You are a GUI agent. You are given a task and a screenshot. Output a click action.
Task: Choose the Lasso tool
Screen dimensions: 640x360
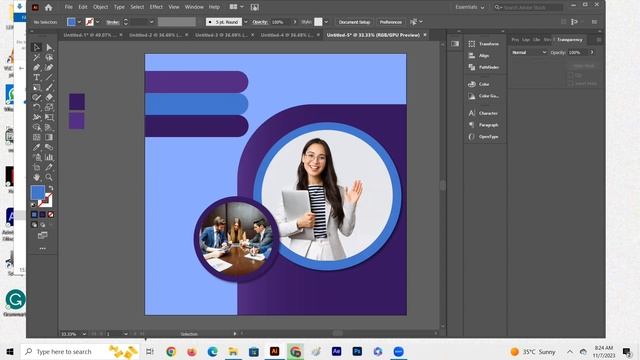pos(49,58)
